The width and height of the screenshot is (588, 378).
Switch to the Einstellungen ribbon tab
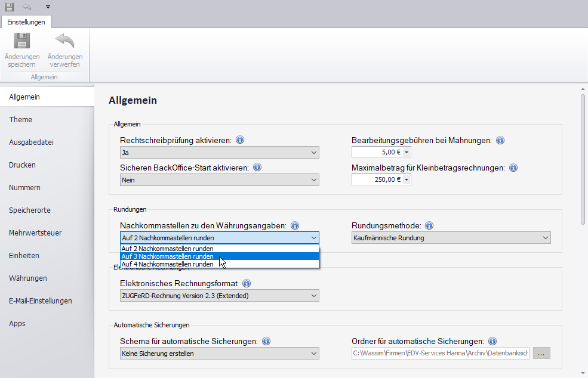26,22
